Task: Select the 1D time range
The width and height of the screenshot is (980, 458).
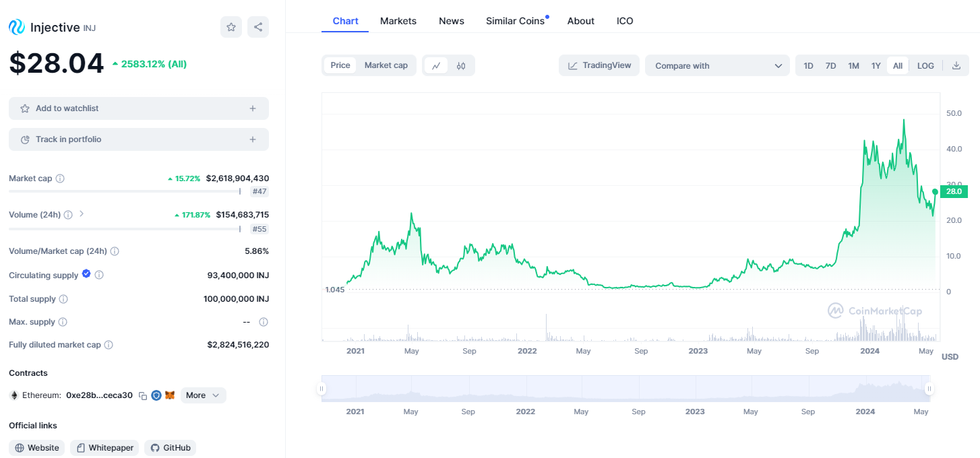Action: pos(809,65)
